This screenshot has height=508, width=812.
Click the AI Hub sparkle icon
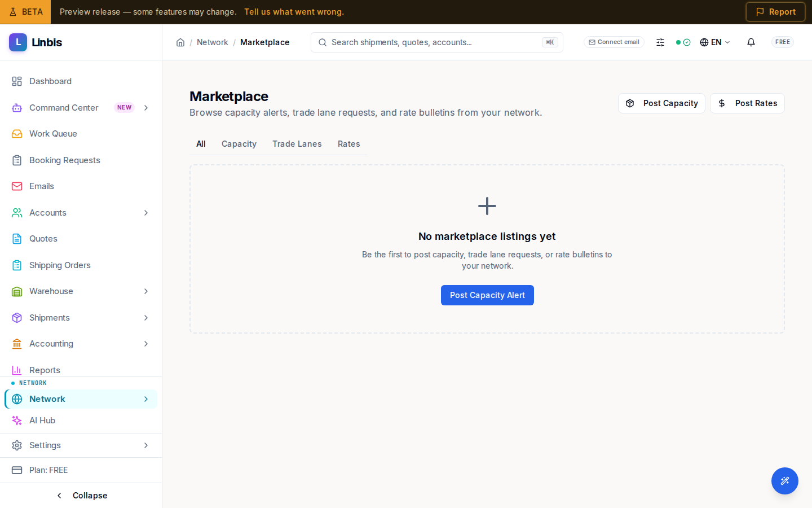17,421
